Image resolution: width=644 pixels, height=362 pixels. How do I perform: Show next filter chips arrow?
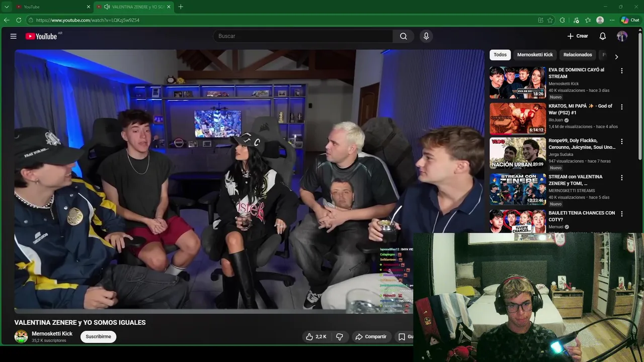(616, 57)
